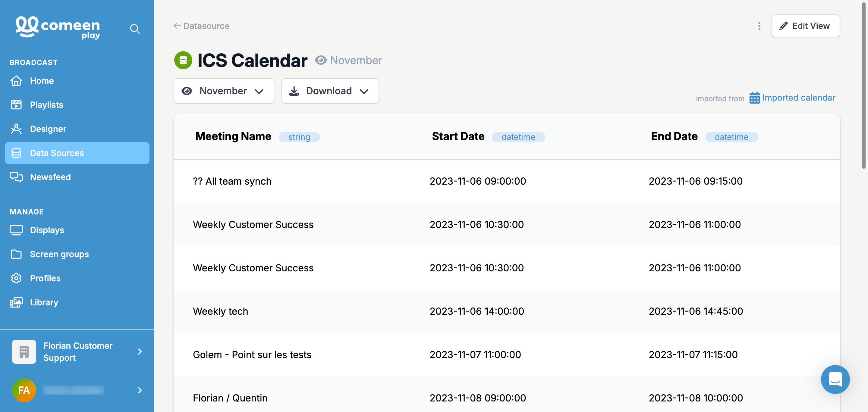Expand the Florian Customer Support organization chevron

140,352
